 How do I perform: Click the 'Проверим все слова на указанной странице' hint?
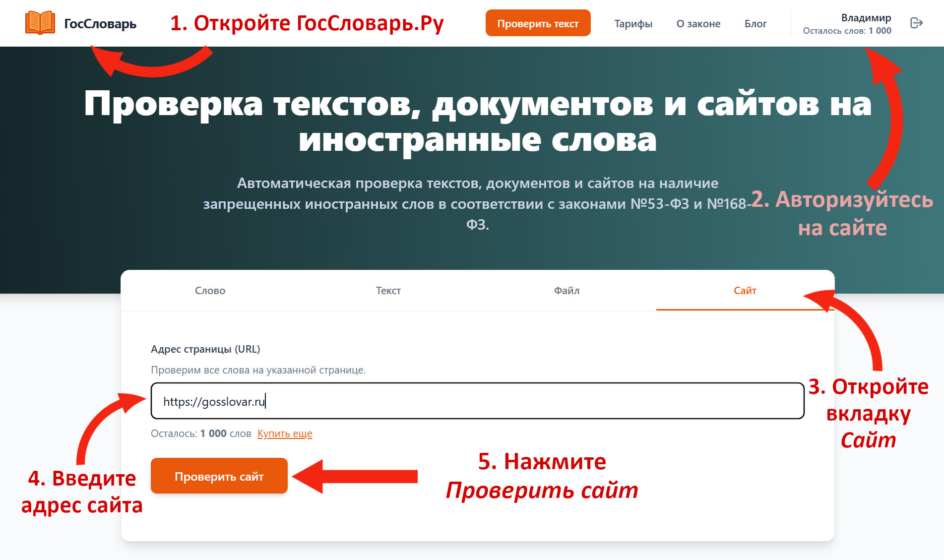click(x=258, y=370)
